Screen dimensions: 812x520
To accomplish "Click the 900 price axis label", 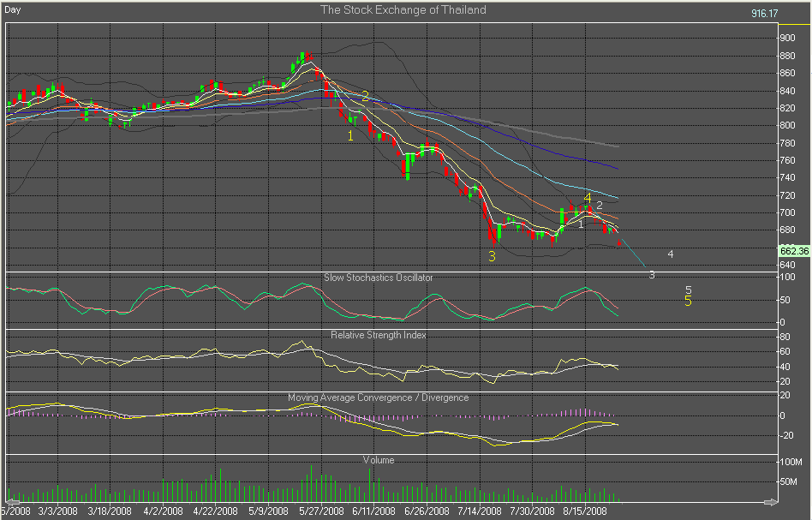I will point(788,38).
